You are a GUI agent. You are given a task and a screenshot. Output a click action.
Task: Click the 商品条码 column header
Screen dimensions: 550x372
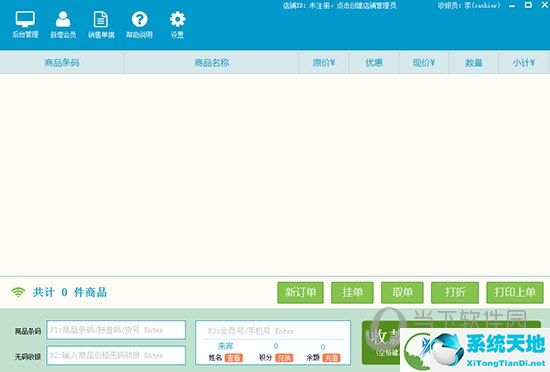pos(62,63)
